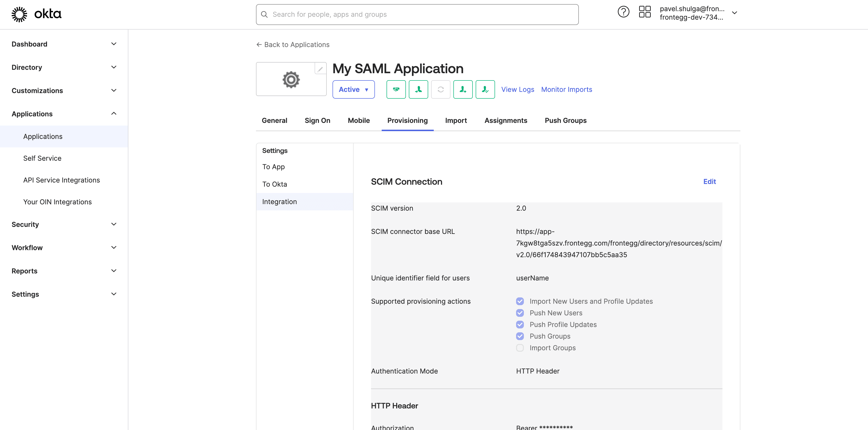Expand the account menu chevron

tap(734, 13)
